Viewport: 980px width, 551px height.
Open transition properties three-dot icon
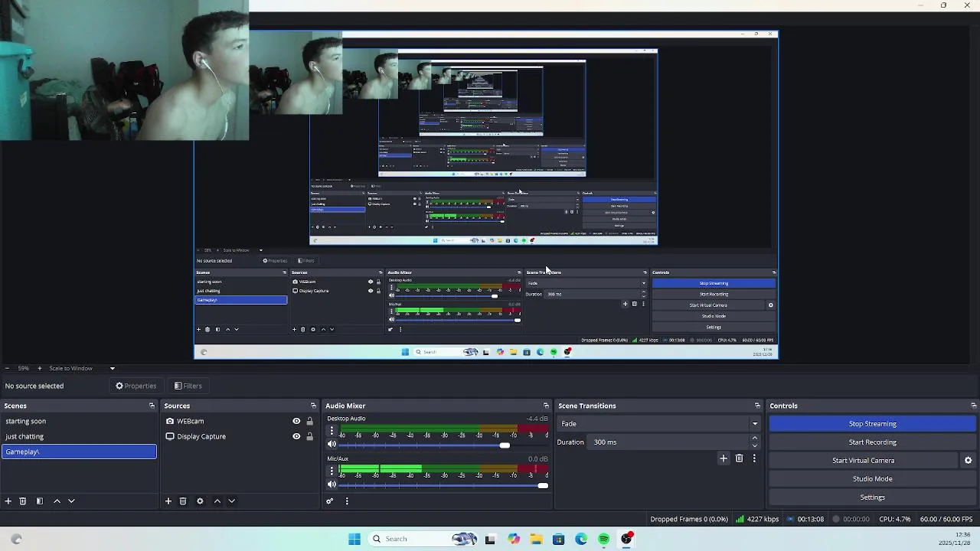click(754, 458)
